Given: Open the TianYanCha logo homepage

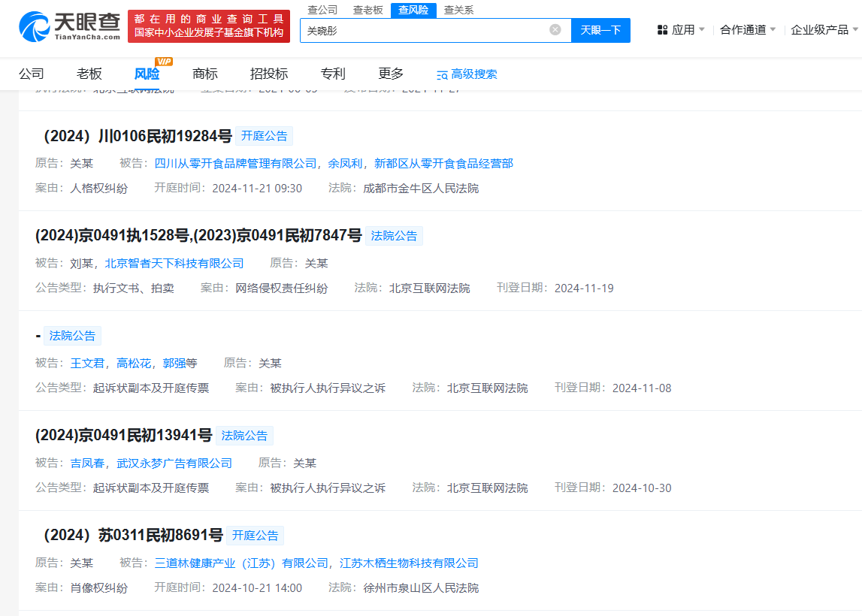Looking at the screenshot, I should (x=69, y=26).
